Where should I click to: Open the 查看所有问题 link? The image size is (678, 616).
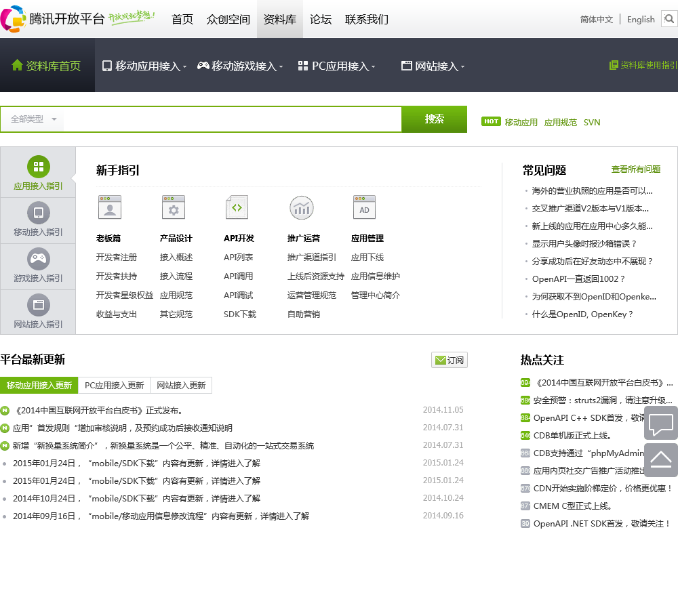pyautogui.click(x=635, y=169)
